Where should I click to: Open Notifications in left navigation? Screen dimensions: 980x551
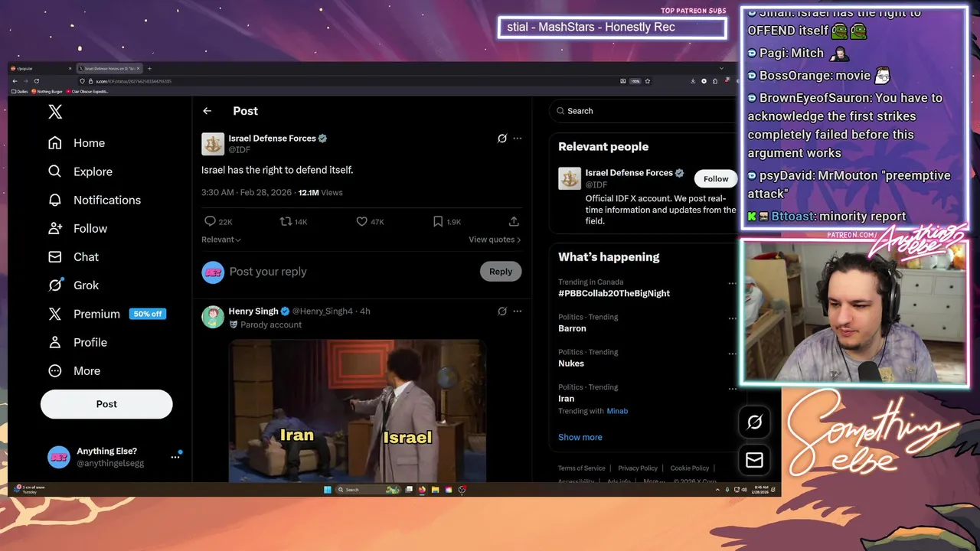coord(94,200)
